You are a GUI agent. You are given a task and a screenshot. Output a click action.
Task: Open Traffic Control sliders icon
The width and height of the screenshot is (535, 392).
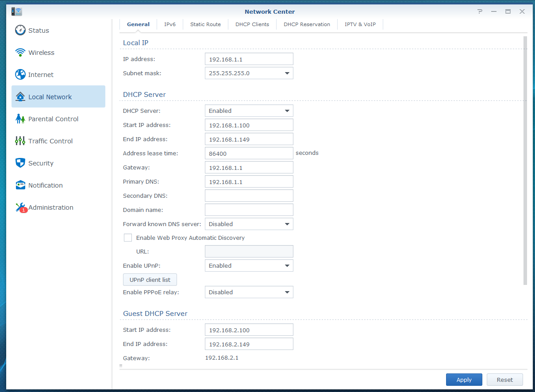(x=20, y=141)
